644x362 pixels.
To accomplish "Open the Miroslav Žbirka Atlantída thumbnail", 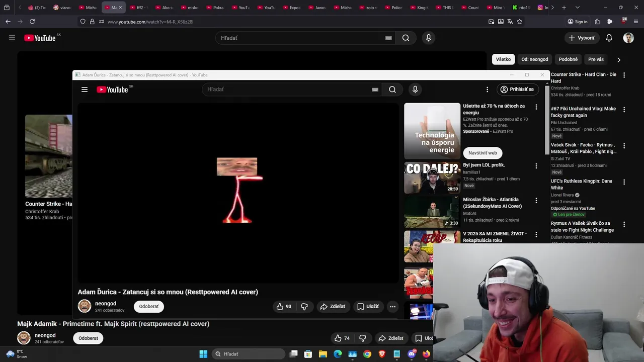I will click(x=432, y=212).
